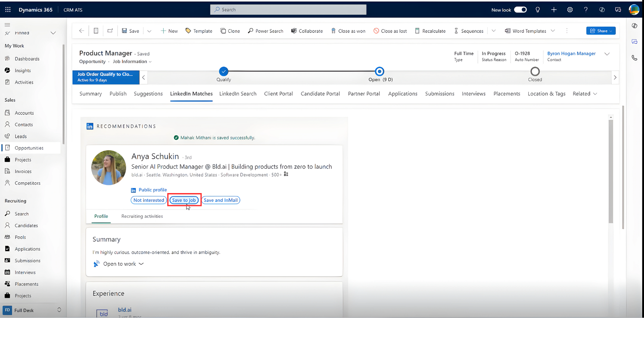The width and height of the screenshot is (644, 362).
Task: Open Candidates in the sidebar
Action: point(26,226)
